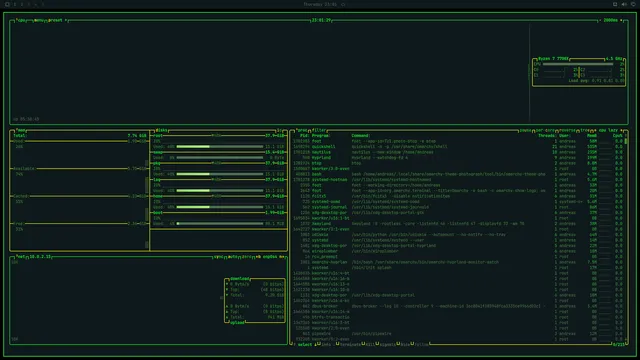Select the btop process row

tap(458, 163)
